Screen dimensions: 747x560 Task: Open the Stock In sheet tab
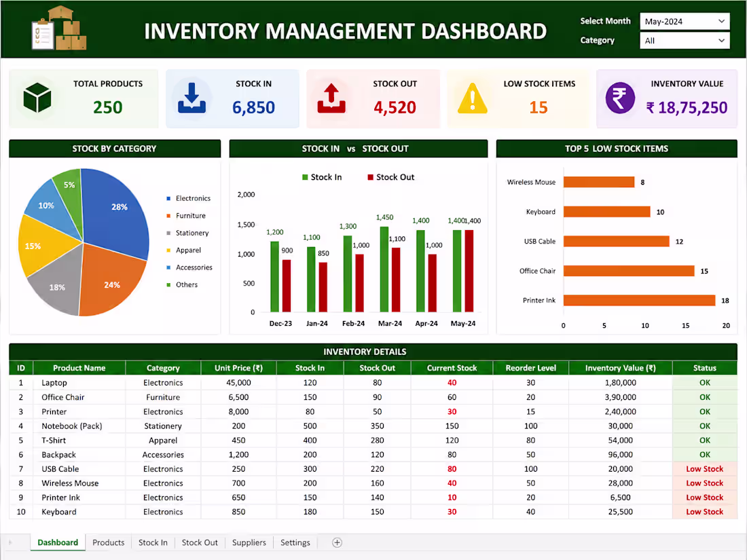point(153,542)
